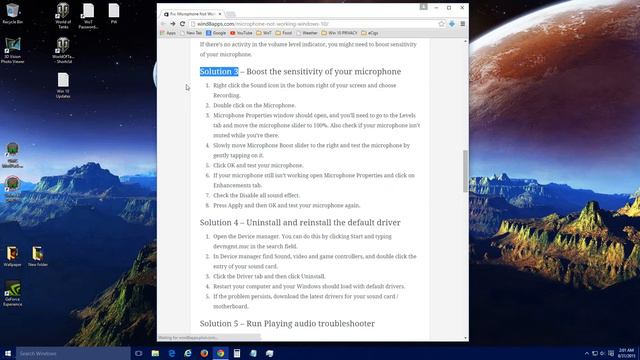Launch Microsoft Edge from the taskbar

[171, 353]
